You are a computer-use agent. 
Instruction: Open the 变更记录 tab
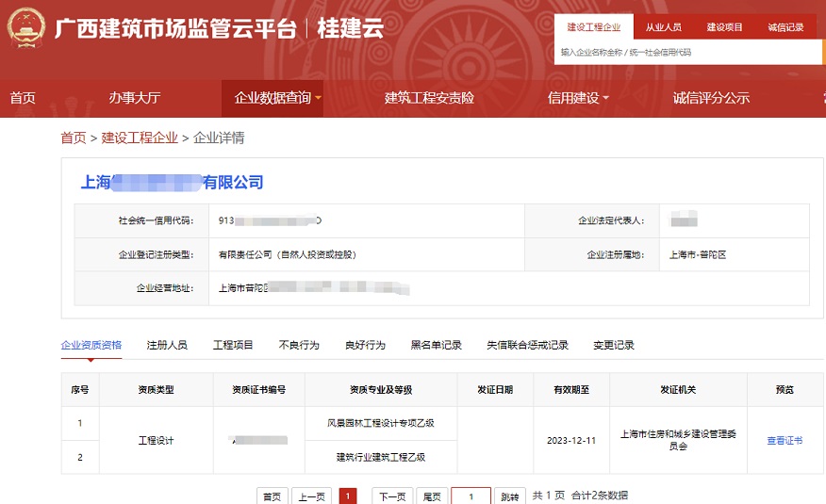(x=614, y=346)
